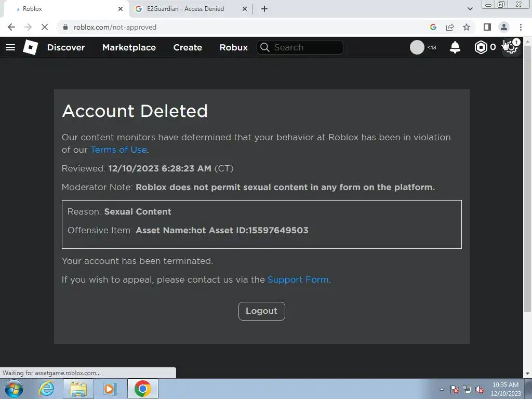The width and height of the screenshot is (532, 399).
Task: Open the user avatar profile circle
Action: coord(417,47)
